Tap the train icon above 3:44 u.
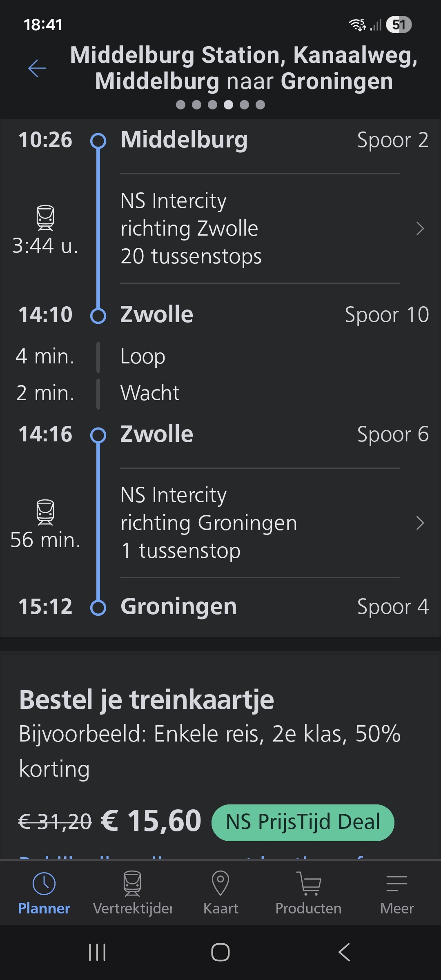This screenshot has height=980, width=441. tap(45, 218)
